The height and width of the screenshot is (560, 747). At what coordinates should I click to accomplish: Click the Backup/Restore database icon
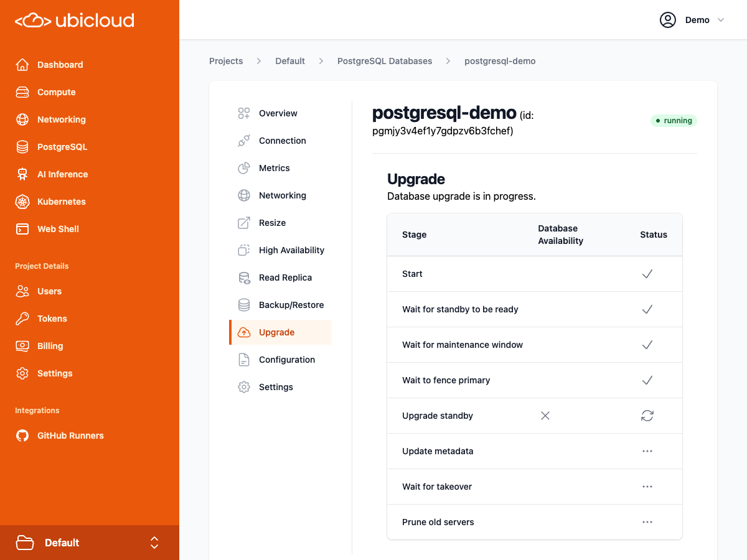244,305
